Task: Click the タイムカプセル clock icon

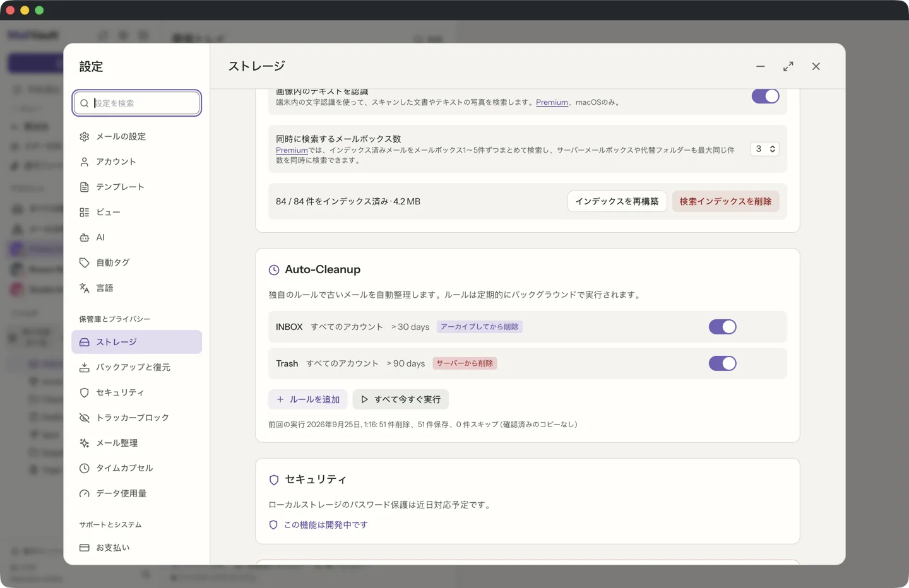Action: click(85, 468)
